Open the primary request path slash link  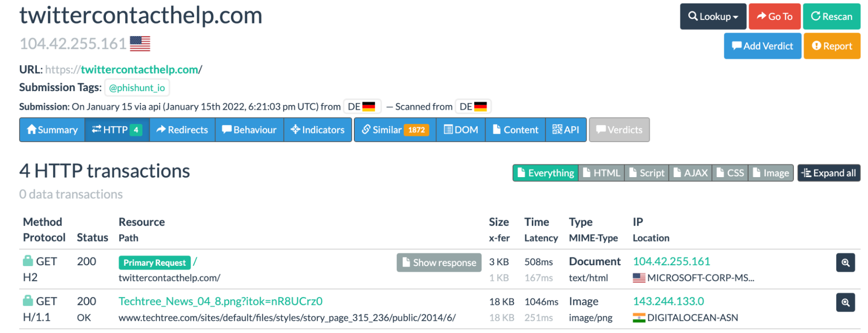pos(195,262)
